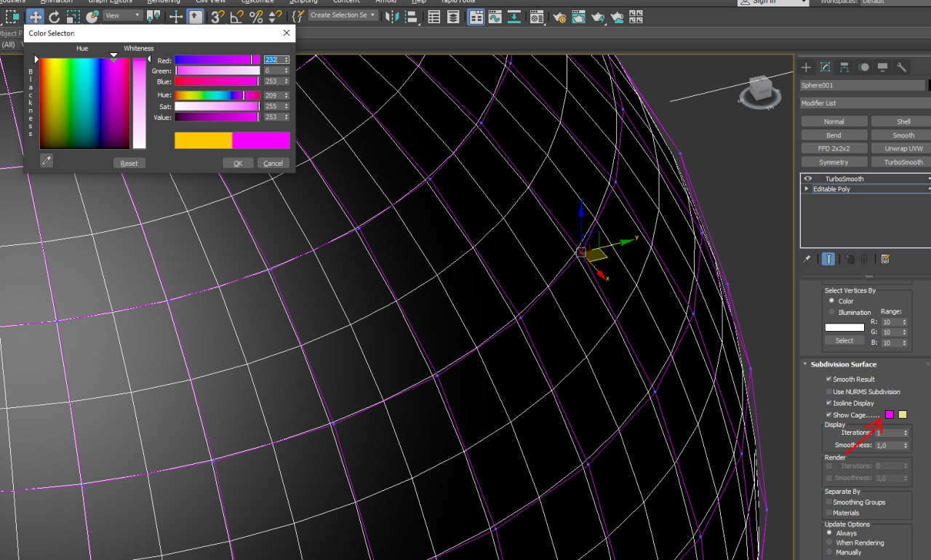
Task: Click Cancel in the Color Selector
Action: [x=273, y=163]
